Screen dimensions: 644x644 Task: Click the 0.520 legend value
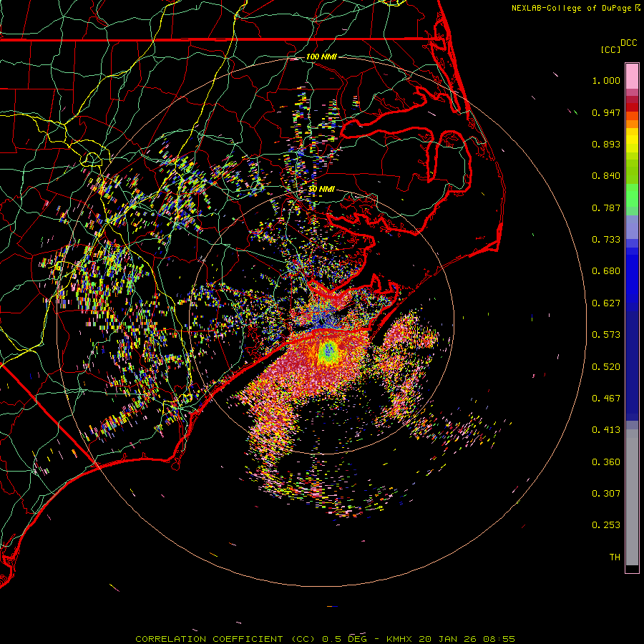(606, 367)
